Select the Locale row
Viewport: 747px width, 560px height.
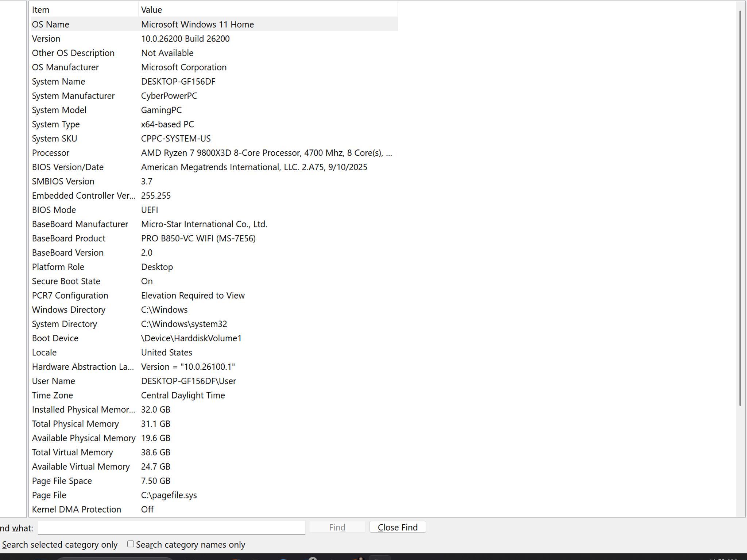click(214, 352)
